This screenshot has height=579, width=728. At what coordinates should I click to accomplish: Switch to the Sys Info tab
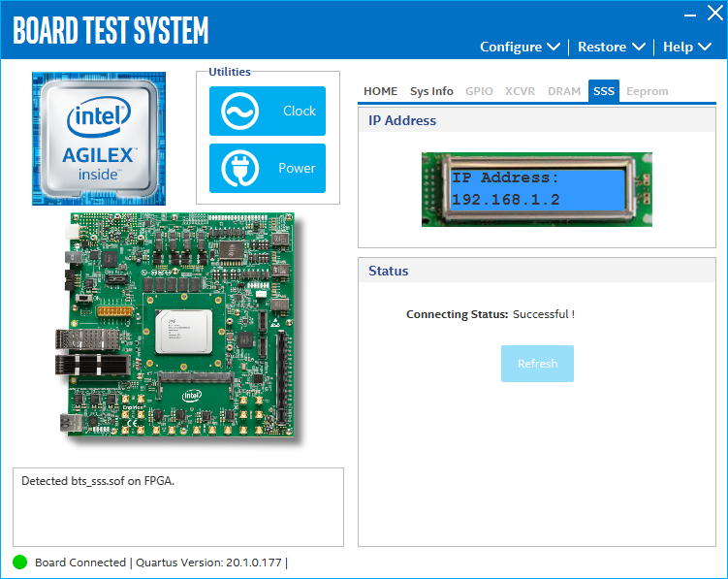pyautogui.click(x=431, y=91)
